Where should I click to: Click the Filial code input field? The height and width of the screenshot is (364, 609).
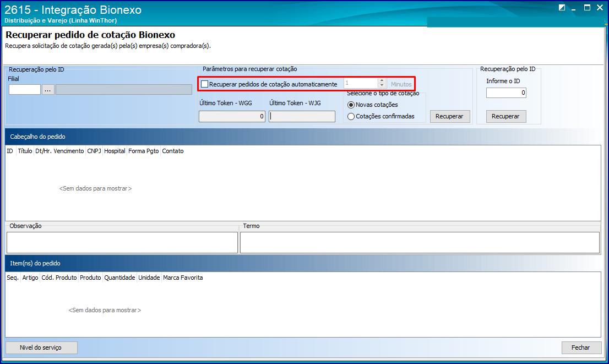25,90
